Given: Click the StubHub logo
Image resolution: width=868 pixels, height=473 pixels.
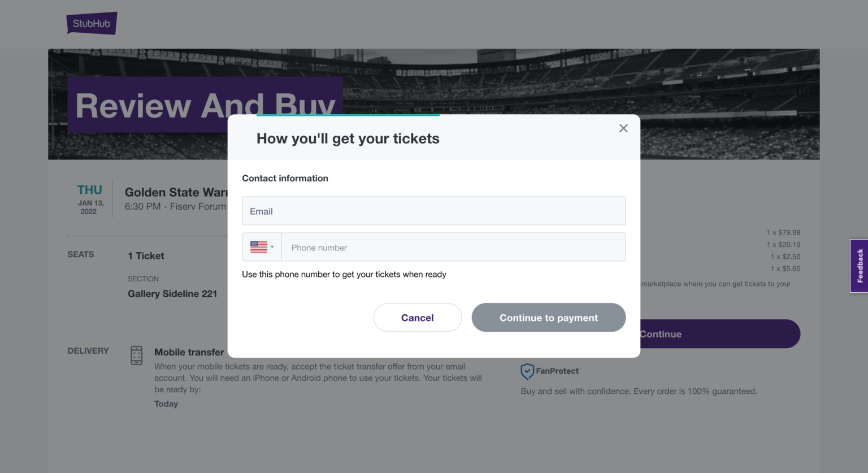Looking at the screenshot, I should (92, 23).
